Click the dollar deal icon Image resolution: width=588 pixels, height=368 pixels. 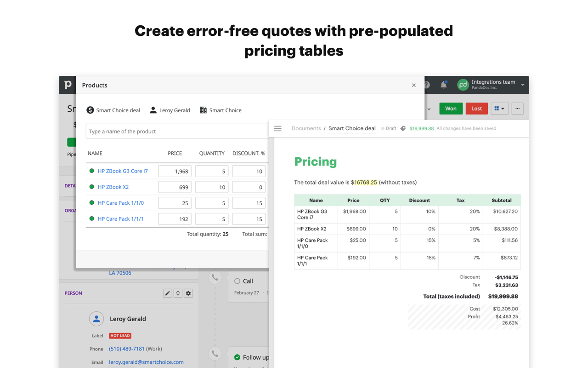click(90, 110)
